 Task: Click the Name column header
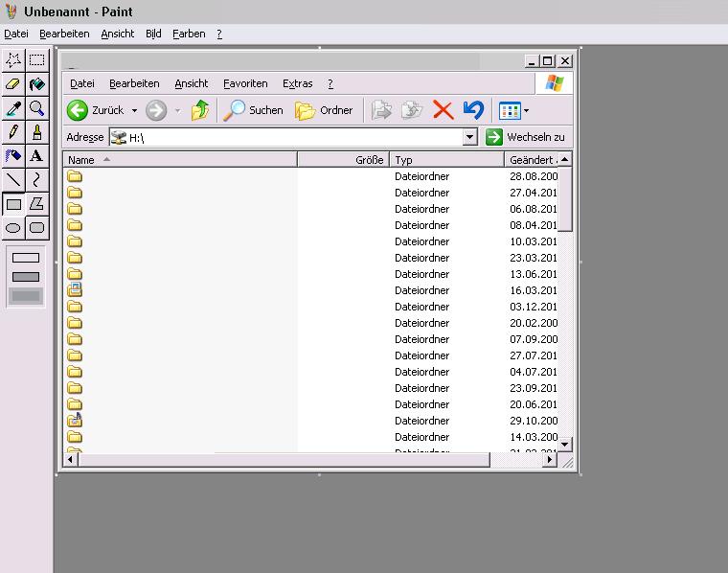tap(81, 160)
